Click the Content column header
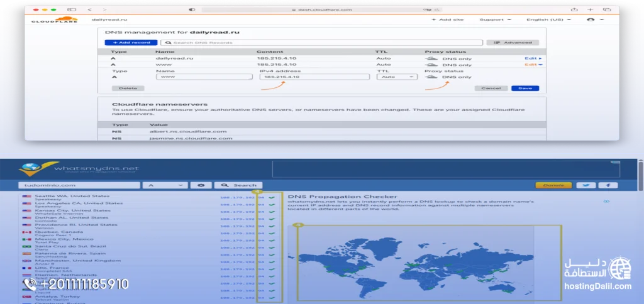Viewport: 644px width, 304px height. pyautogui.click(x=270, y=52)
